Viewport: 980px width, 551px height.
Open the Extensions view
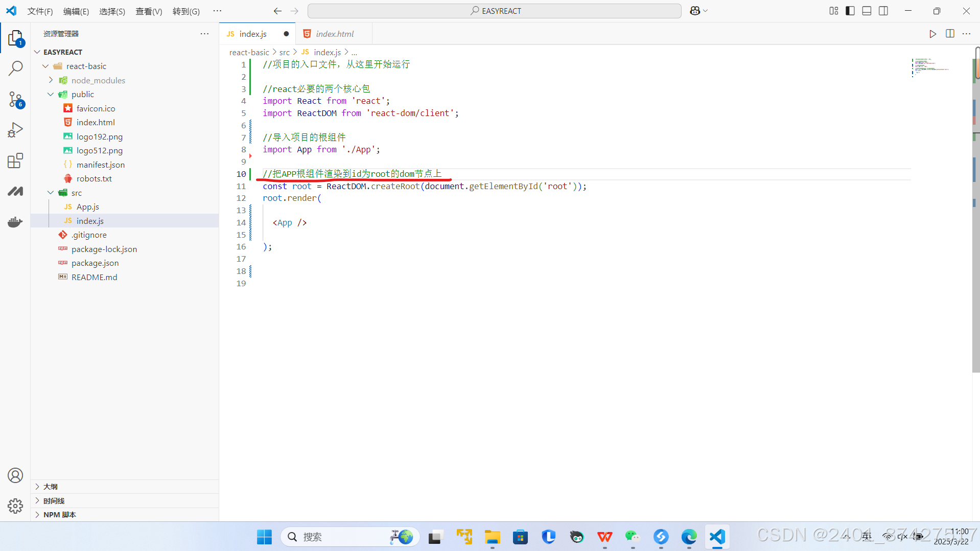15,160
